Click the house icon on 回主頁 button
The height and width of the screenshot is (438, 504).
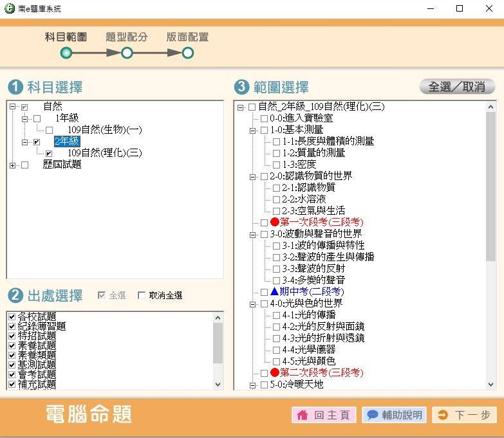pyautogui.click(x=302, y=415)
